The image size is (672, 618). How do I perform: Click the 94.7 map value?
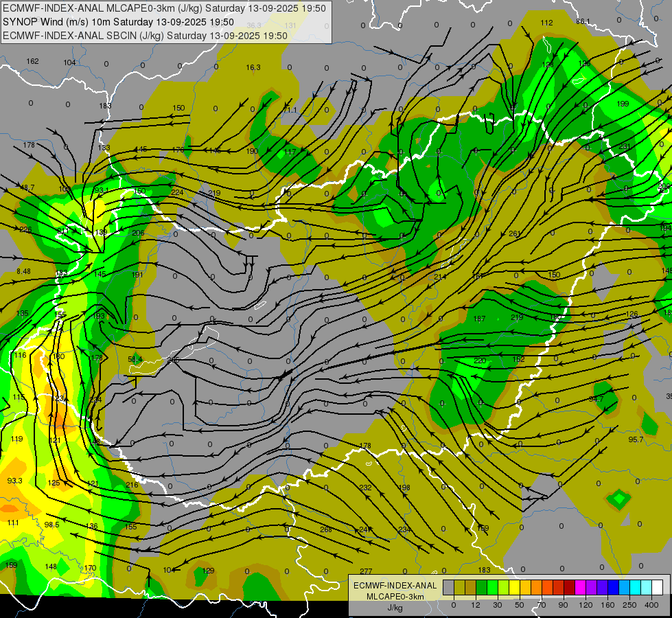[x=596, y=399]
